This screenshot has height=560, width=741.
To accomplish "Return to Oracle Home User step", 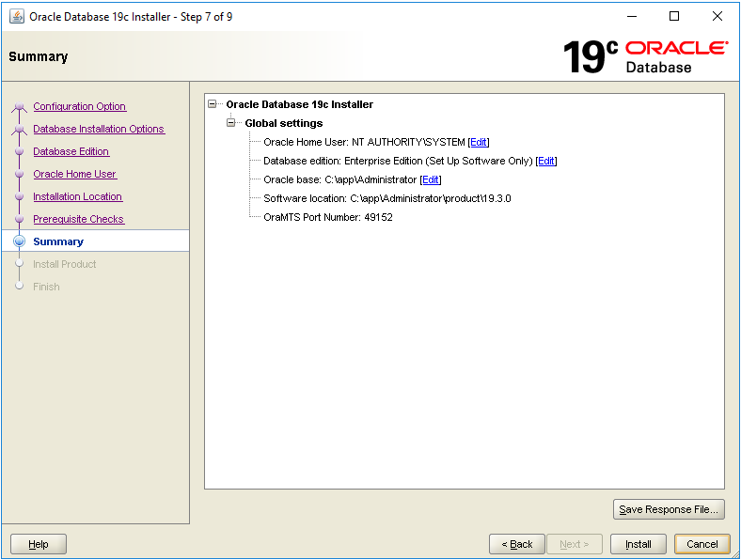I will (x=74, y=174).
